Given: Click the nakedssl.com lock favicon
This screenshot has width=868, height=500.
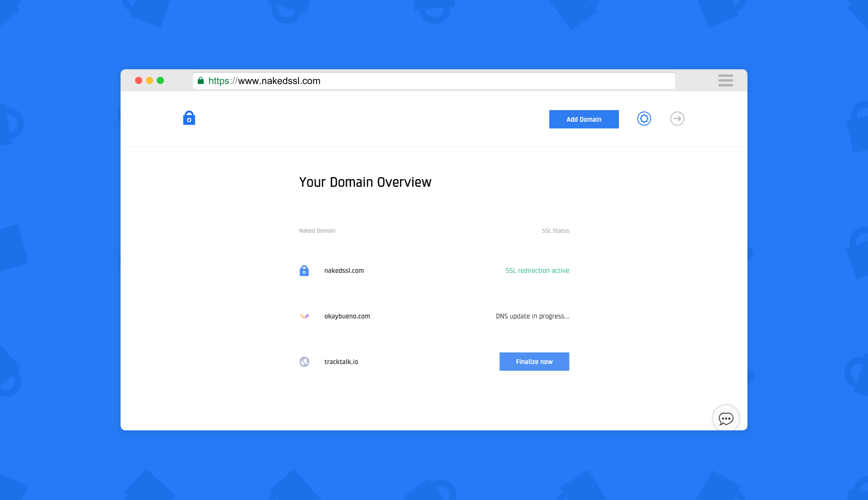Looking at the screenshot, I should coord(304,270).
